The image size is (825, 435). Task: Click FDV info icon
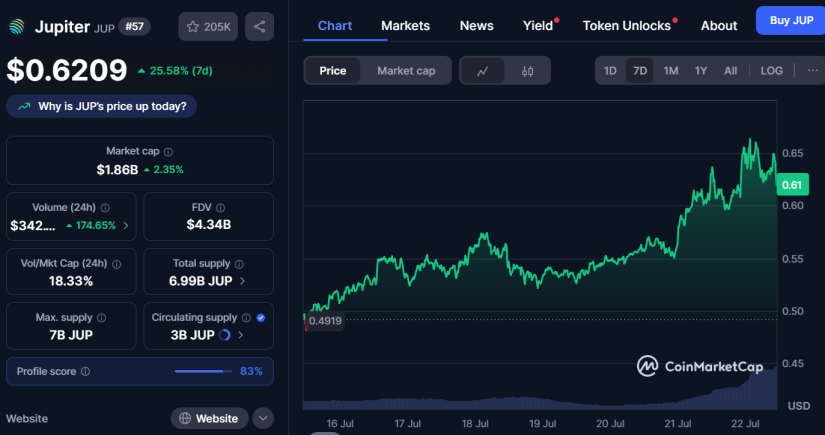[220, 208]
